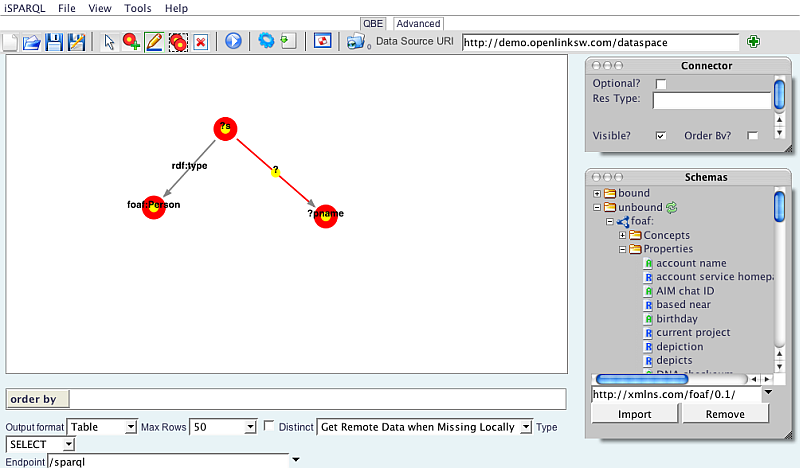Select the ?s node in canvas

[x=226, y=129]
